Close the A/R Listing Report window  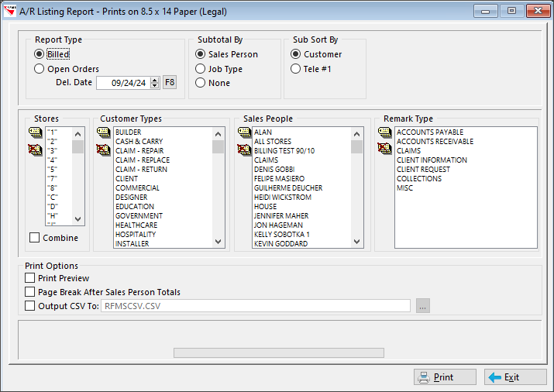tap(538, 11)
